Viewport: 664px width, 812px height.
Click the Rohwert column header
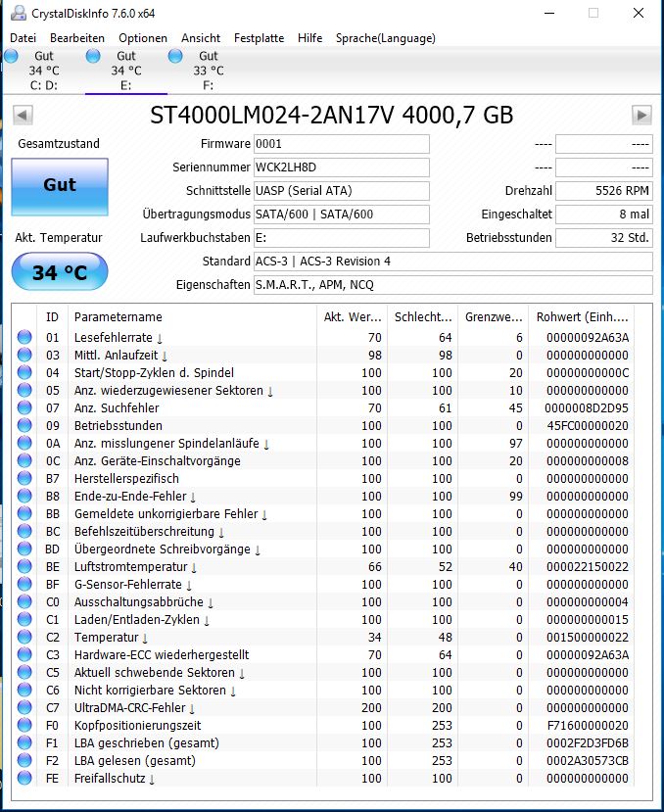tap(582, 317)
